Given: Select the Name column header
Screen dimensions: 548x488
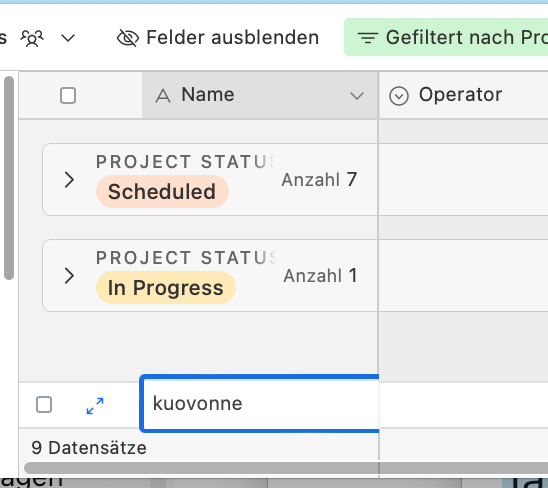Looking at the screenshot, I should 260,95.
